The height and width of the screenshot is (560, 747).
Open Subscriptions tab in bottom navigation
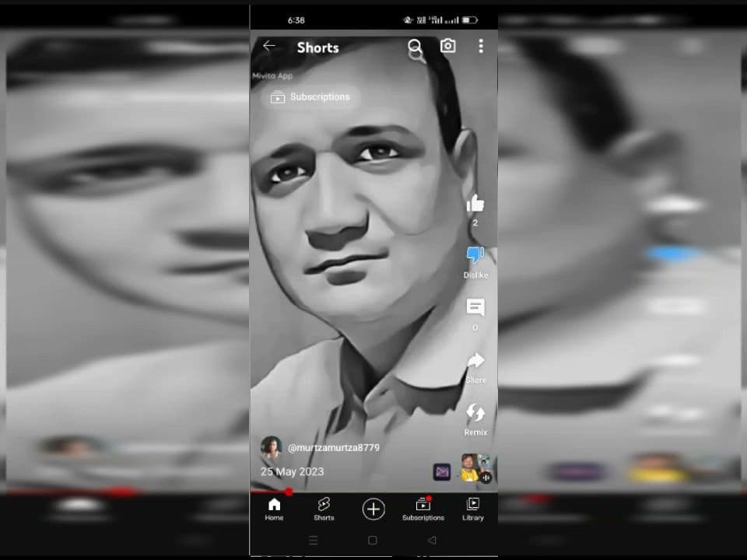point(423,509)
